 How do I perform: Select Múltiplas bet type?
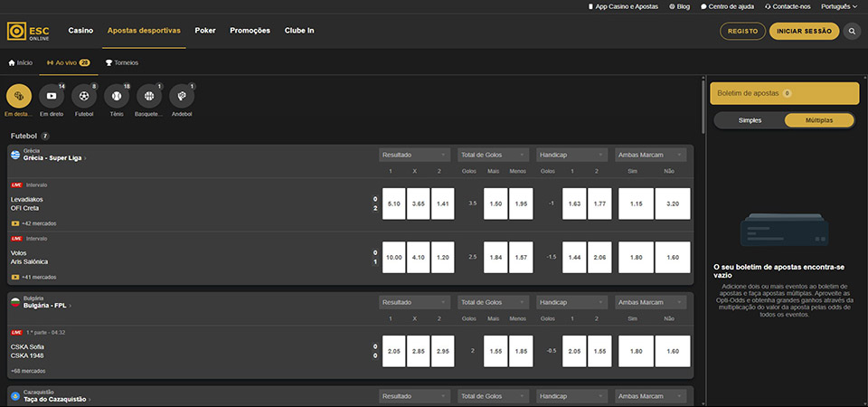click(819, 120)
